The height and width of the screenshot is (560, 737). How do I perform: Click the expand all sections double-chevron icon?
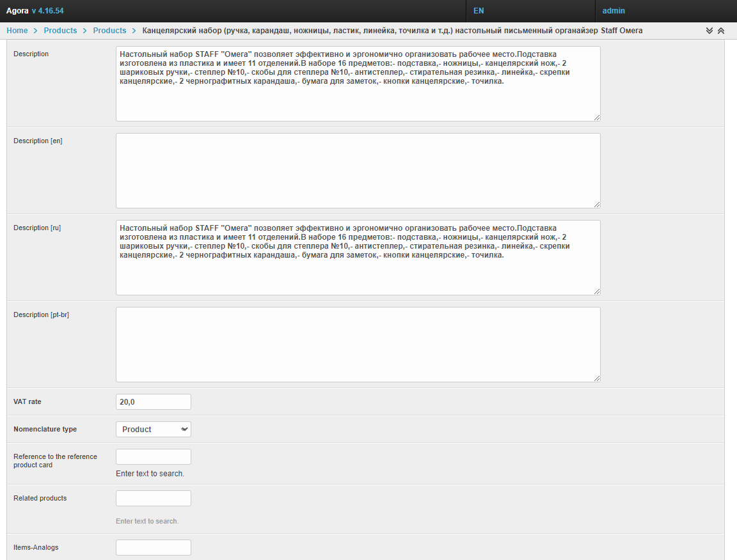click(709, 31)
